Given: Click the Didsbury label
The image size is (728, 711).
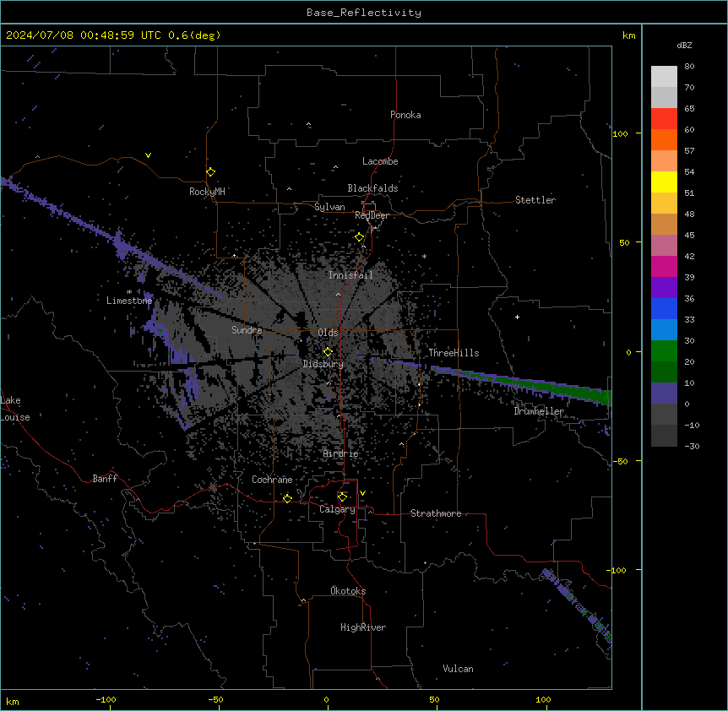Looking at the screenshot, I should (x=323, y=364).
